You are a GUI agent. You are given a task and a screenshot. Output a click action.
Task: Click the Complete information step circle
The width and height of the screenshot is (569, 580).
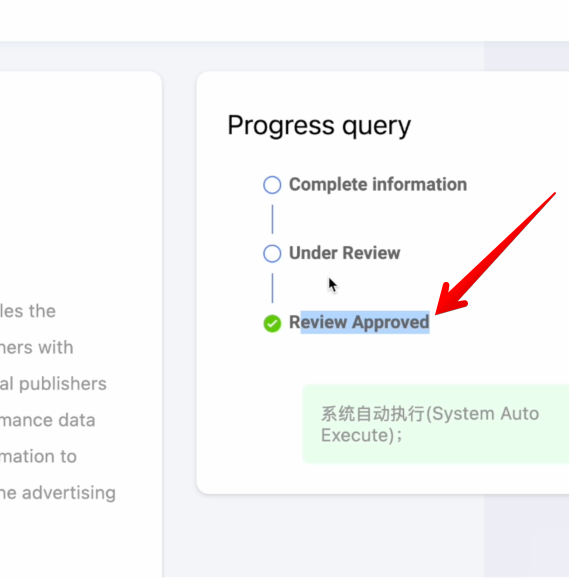click(x=272, y=185)
